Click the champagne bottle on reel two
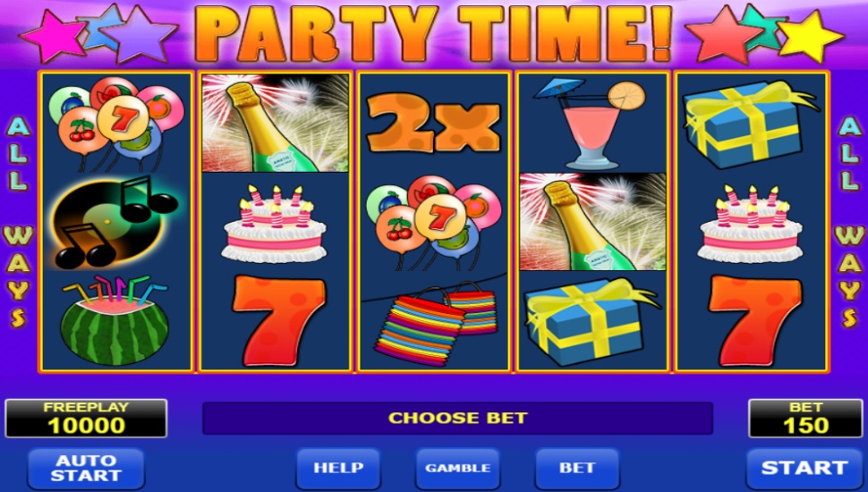The height and width of the screenshot is (492, 868). [x=276, y=123]
